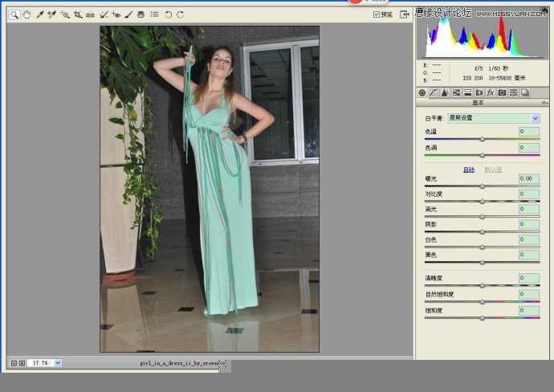Image resolution: width=554 pixels, height=392 pixels.
Task: Switch to the HSL / Grayscale panel tab
Action: [x=456, y=92]
